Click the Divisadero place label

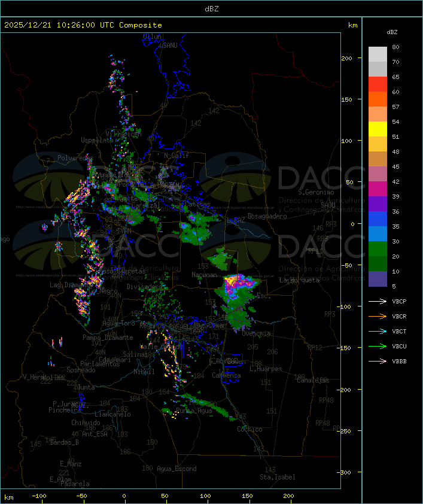tap(144, 286)
